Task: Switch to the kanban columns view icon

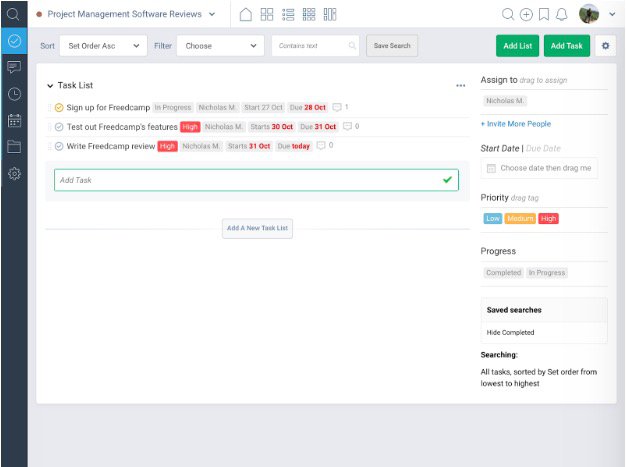Action: coord(330,14)
